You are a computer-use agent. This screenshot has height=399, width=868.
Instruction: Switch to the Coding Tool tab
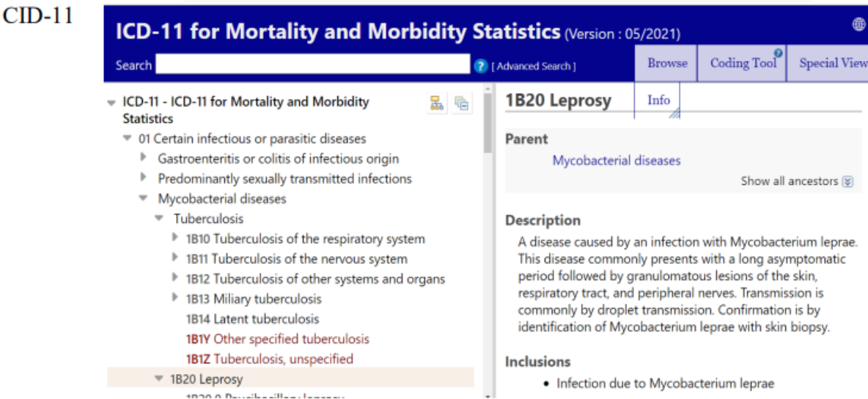point(742,63)
